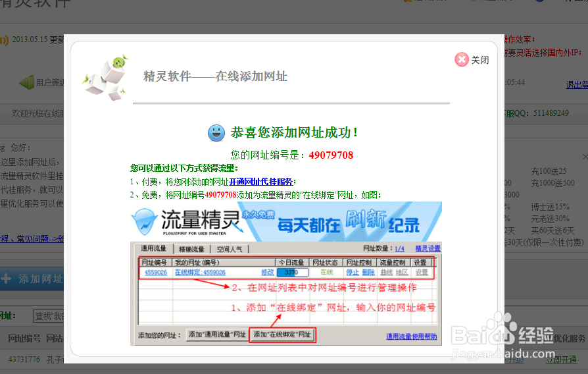Click the plus icon on 添加网址 button
Image resolution: width=588 pixels, height=374 pixels.
pos(6,279)
